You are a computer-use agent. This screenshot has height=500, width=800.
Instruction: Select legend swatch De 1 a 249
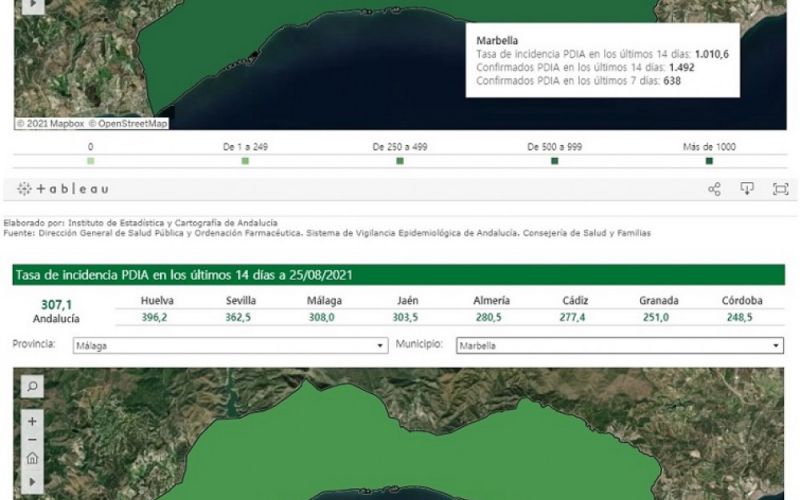pyautogui.click(x=245, y=161)
